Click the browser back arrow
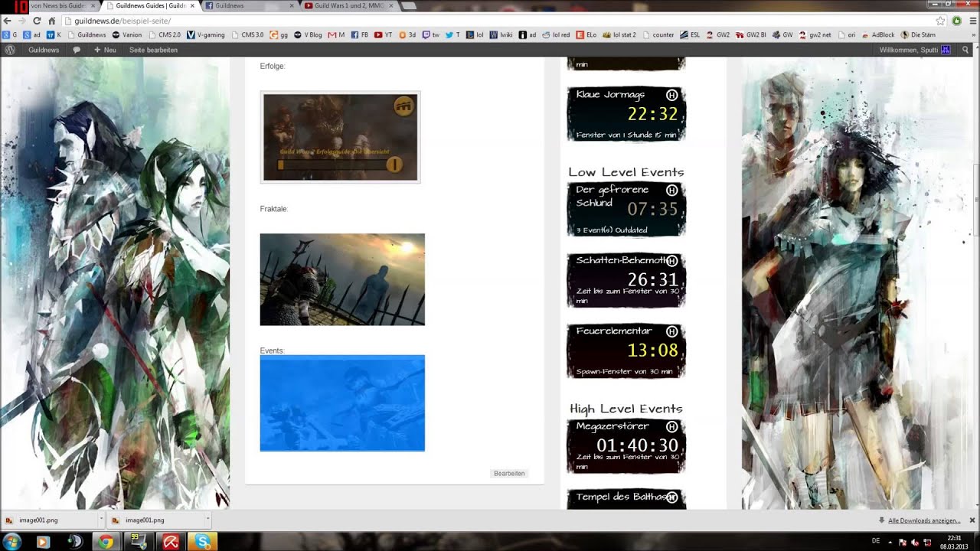 pyautogui.click(x=8, y=21)
